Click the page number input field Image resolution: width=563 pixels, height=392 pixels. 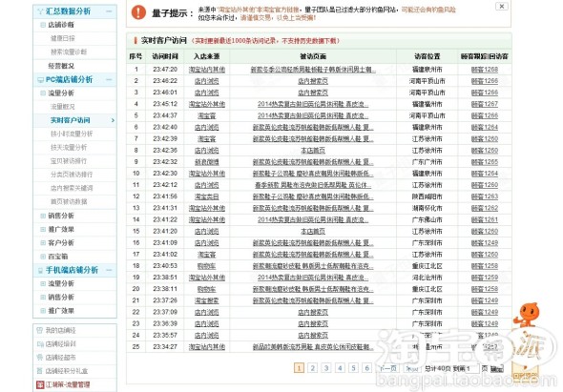coord(473,368)
